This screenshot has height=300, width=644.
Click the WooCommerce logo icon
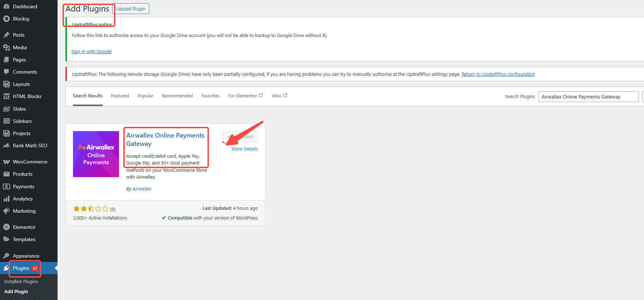6,162
